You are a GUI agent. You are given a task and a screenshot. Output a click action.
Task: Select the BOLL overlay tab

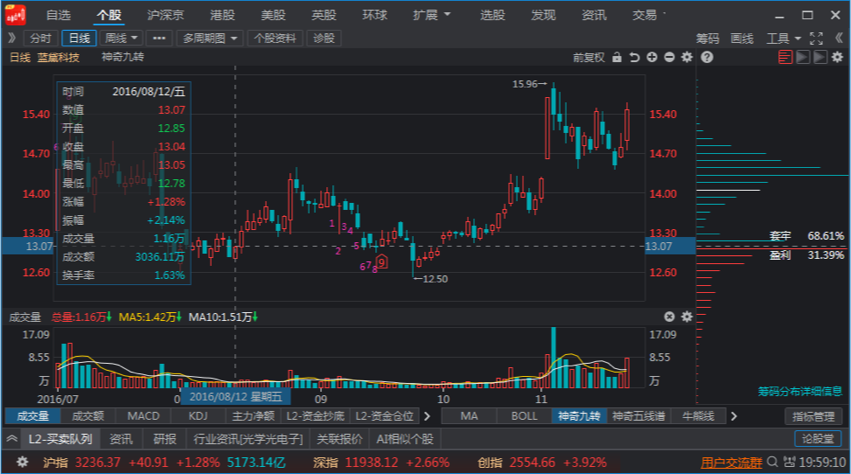click(524, 416)
